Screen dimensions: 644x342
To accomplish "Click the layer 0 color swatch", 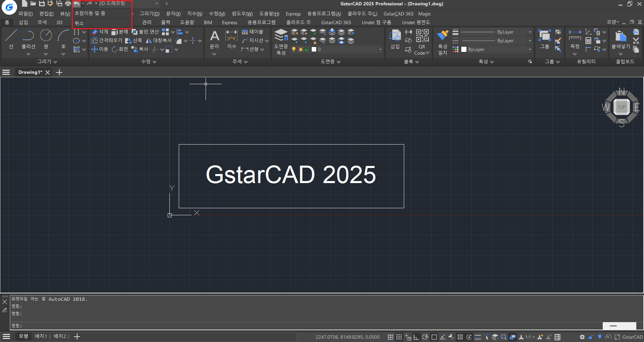I will point(314,49).
